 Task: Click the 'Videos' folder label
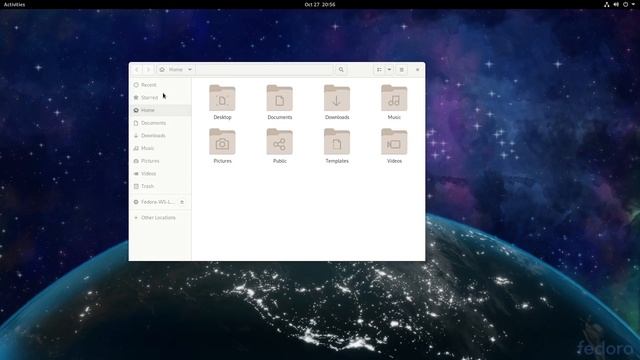[394, 161]
